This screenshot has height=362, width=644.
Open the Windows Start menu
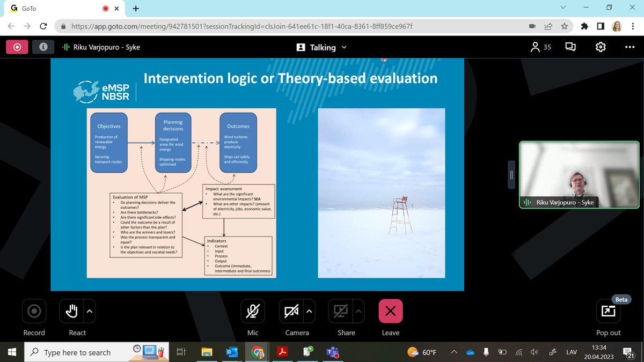[x=12, y=352]
